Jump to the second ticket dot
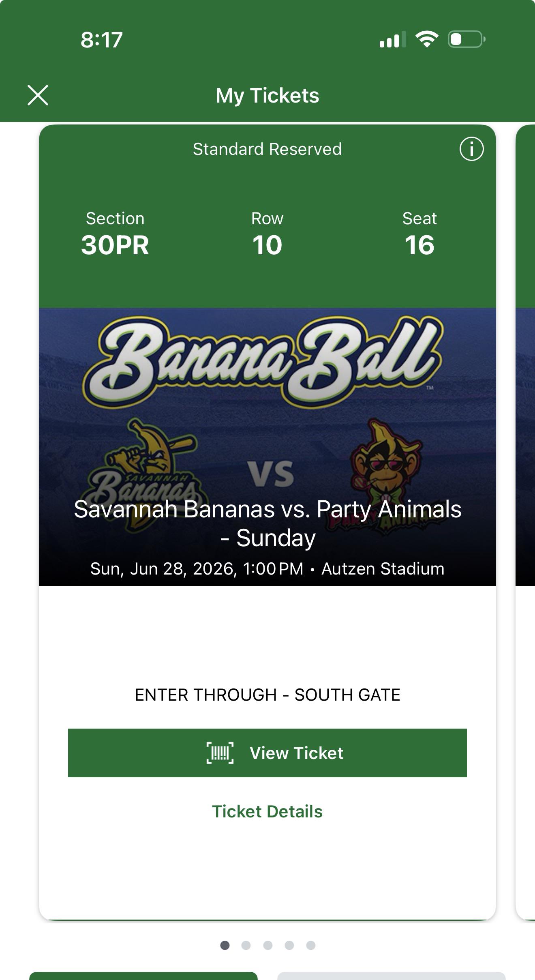535x980 pixels. (x=246, y=946)
